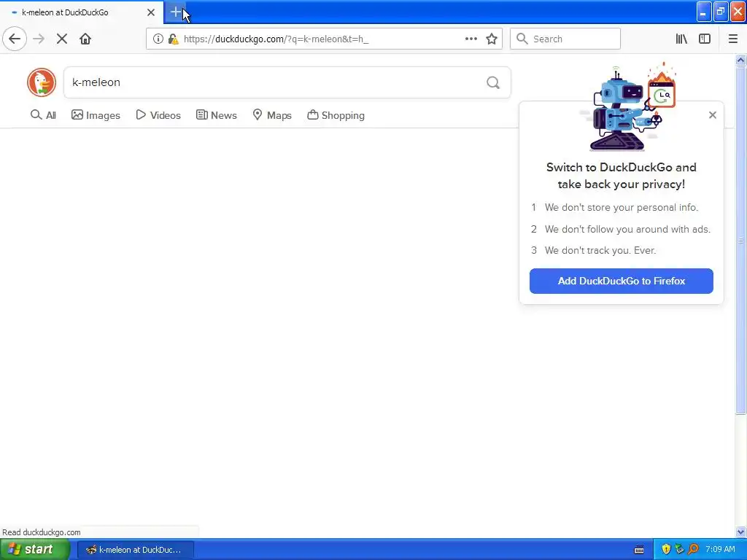Switch to Maps results
Viewport: 747px width, 560px height.
[272, 115]
